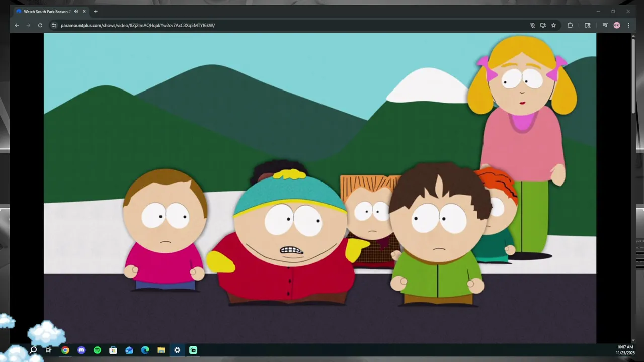644x362 pixels.
Task: Select the Watch South Park Season tab
Action: click(51, 11)
